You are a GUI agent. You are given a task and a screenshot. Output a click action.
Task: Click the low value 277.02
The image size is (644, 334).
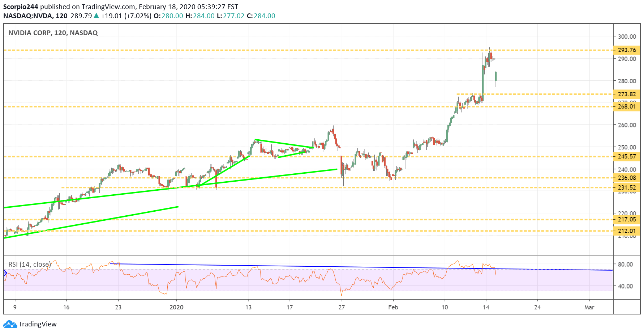(x=234, y=16)
